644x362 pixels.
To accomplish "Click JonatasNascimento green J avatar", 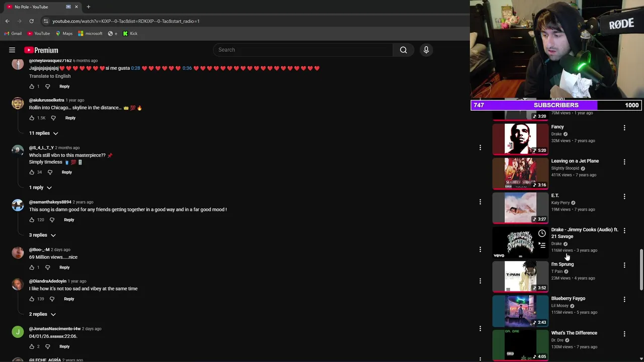I will (x=18, y=332).
